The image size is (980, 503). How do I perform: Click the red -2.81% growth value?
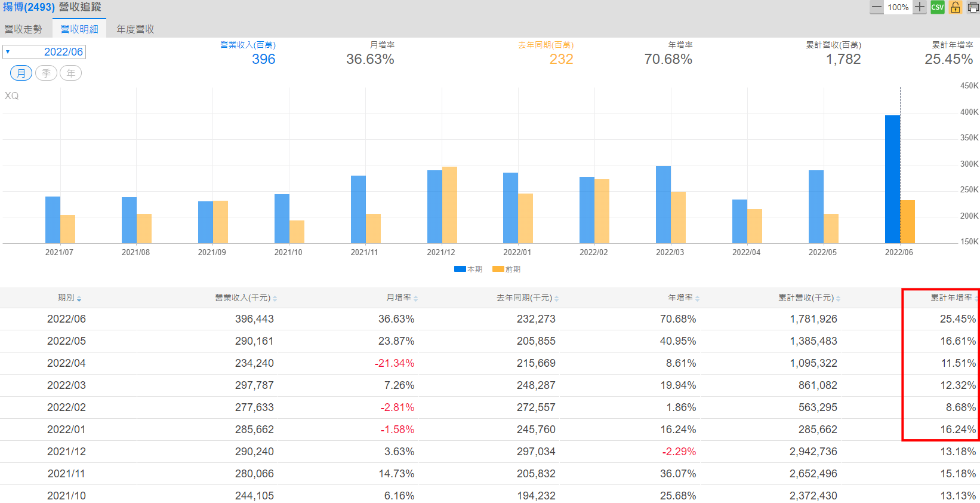tap(397, 407)
